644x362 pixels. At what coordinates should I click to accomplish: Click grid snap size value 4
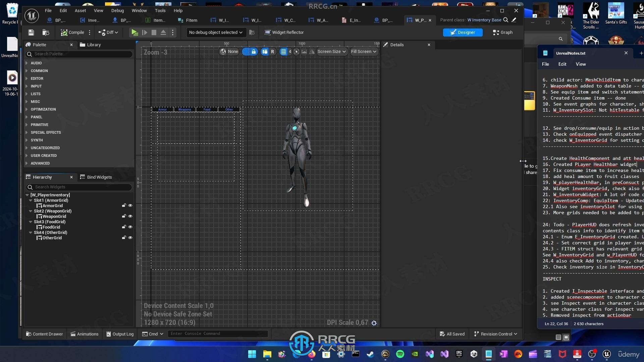coord(290,52)
